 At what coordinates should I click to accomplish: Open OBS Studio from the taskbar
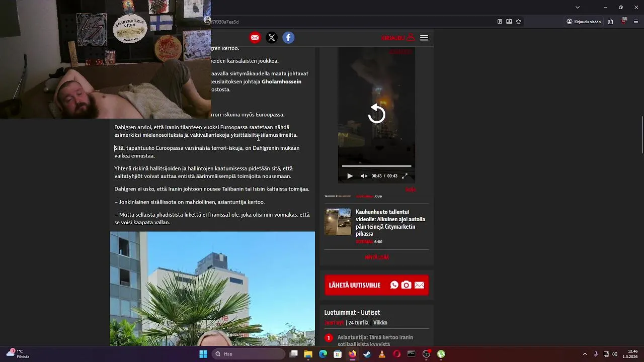426,354
